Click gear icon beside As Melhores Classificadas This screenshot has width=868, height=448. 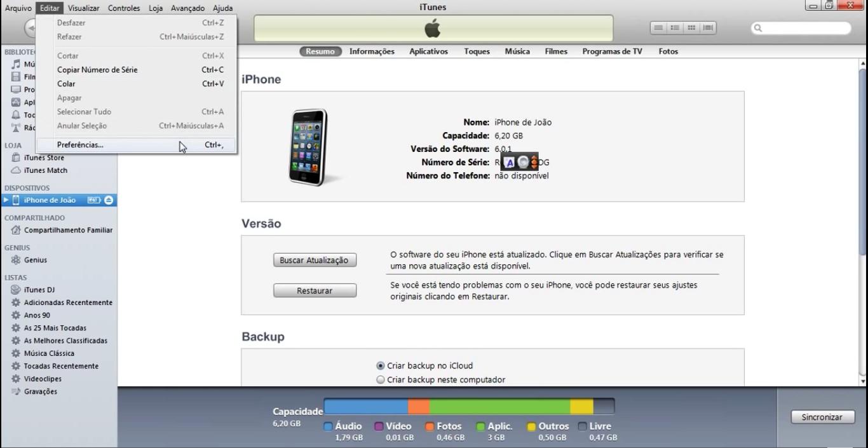pos(16,341)
